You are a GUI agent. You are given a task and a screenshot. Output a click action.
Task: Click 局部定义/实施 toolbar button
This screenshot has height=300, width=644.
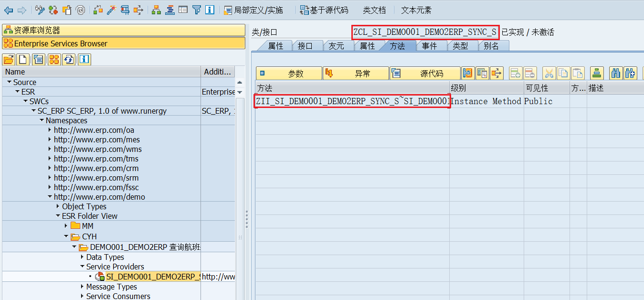[254, 10]
